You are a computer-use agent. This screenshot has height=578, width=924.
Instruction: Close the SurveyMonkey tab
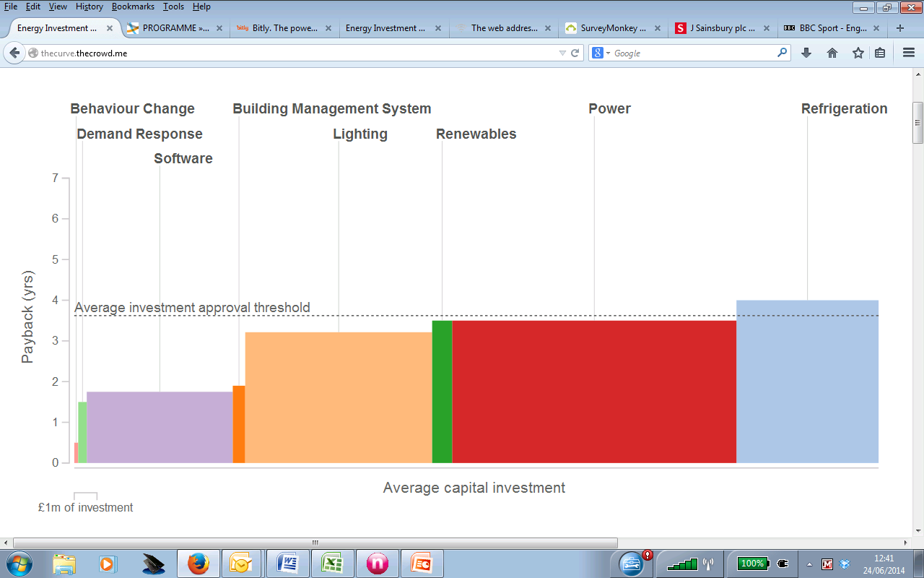click(x=657, y=28)
